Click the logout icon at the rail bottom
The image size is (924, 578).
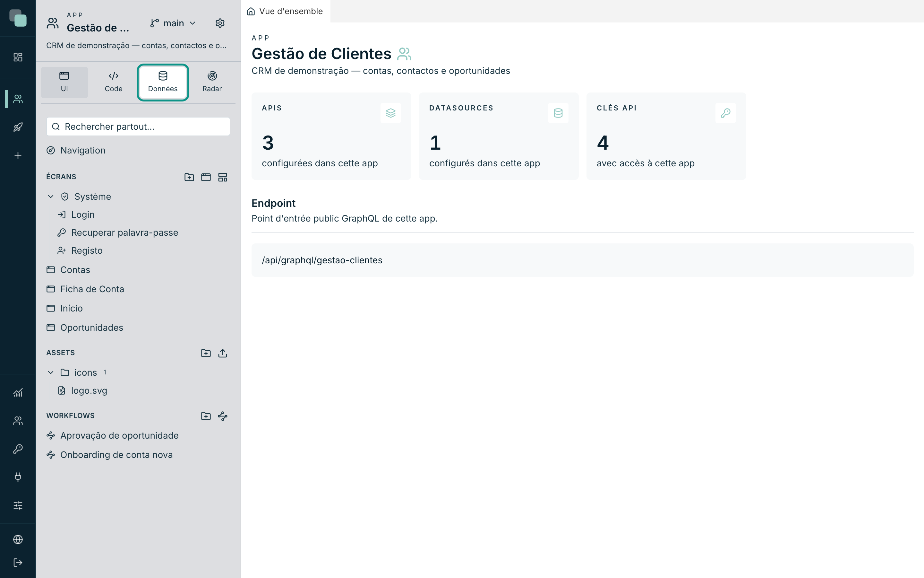(18, 563)
